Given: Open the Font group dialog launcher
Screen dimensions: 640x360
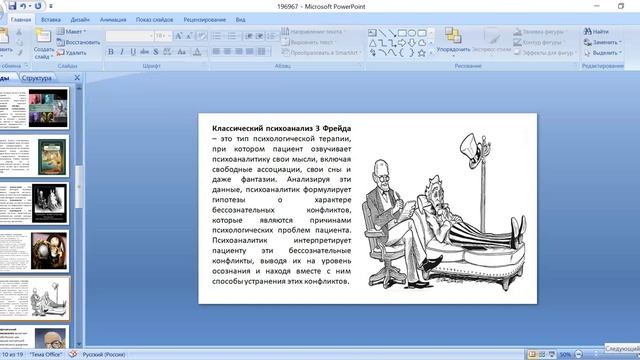Looking at the screenshot, I should (x=205, y=66).
